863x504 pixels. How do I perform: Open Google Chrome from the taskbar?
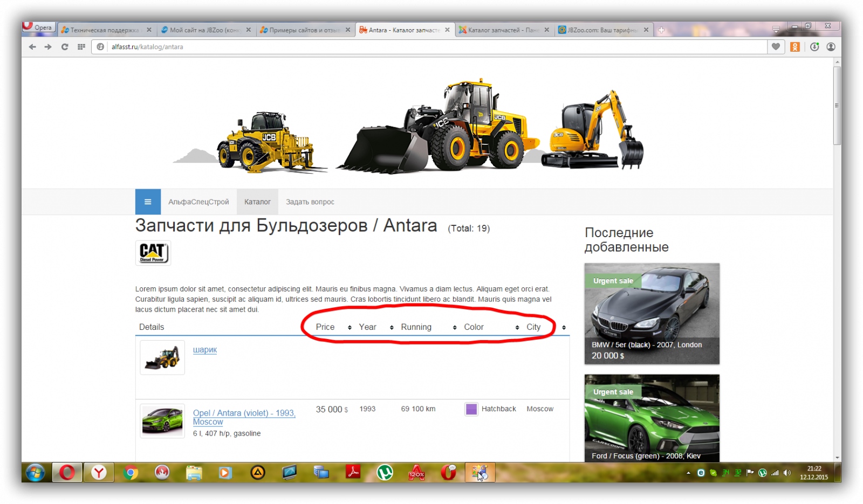coord(130,473)
